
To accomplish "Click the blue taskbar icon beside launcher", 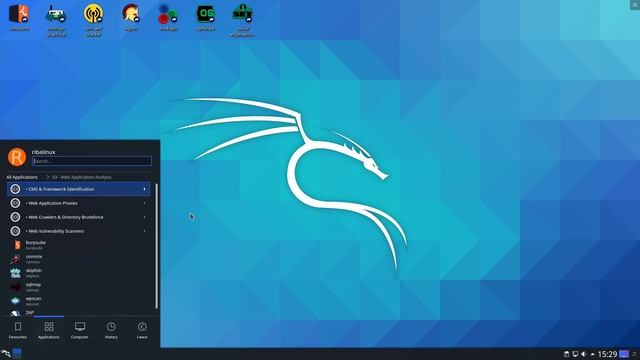I will [17, 353].
